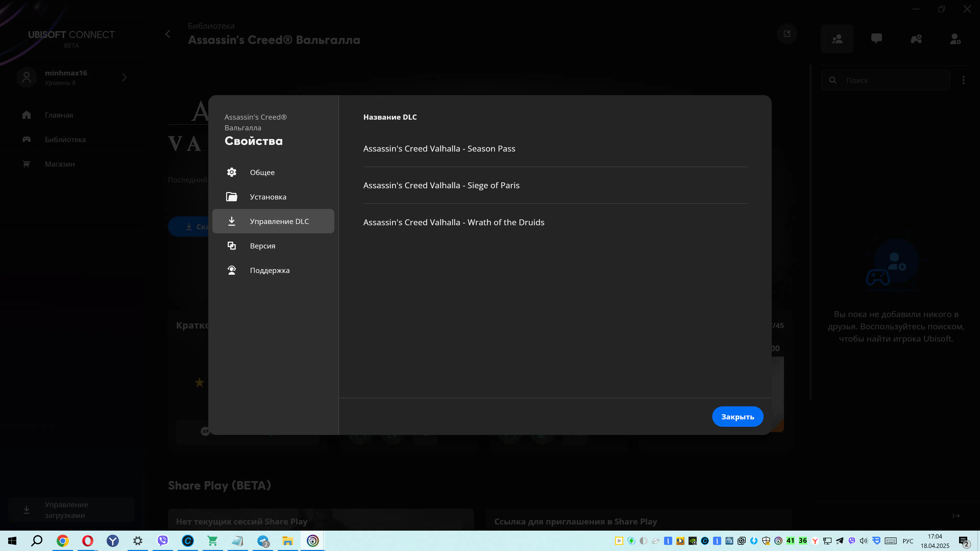Viewport: 980px width, 551px height.
Task: Open the Общее properties tab
Action: tap(273, 172)
